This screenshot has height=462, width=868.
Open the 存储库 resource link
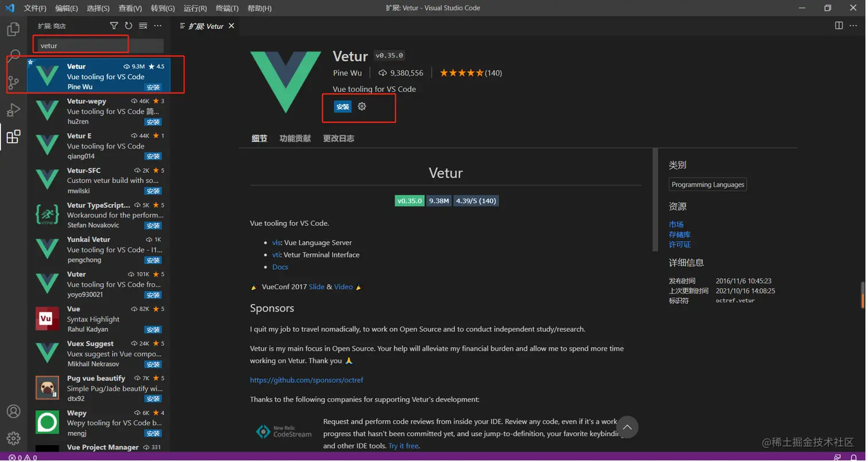coord(680,234)
